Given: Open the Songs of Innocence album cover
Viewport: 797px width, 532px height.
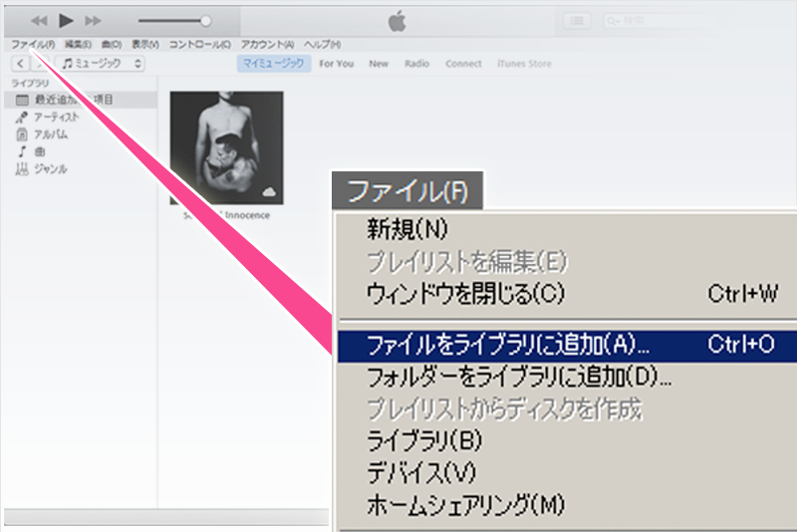Looking at the screenshot, I should 227,147.
